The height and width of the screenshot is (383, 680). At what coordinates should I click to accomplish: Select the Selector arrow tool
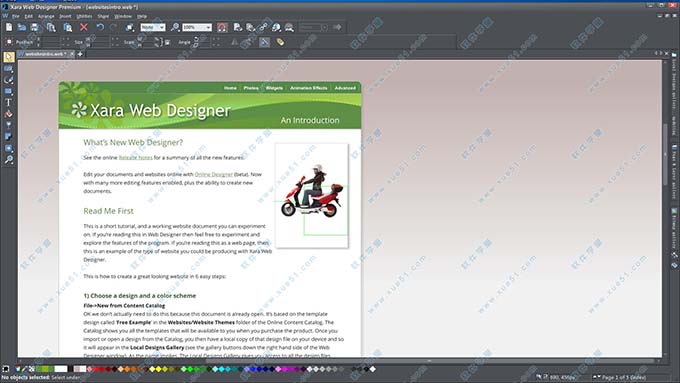(9, 57)
